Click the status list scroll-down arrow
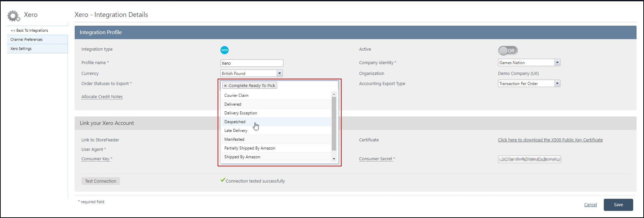 click(x=334, y=159)
